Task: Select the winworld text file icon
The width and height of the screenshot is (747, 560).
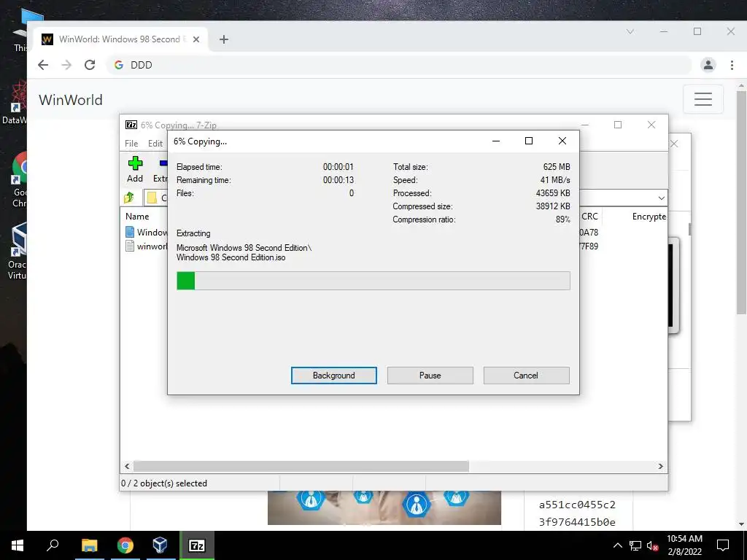Action: coord(130,246)
